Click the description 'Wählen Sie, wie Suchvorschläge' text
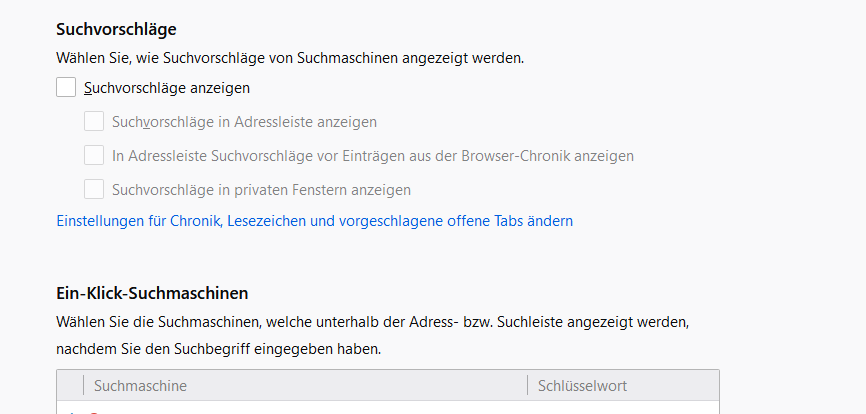 pos(290,58)
